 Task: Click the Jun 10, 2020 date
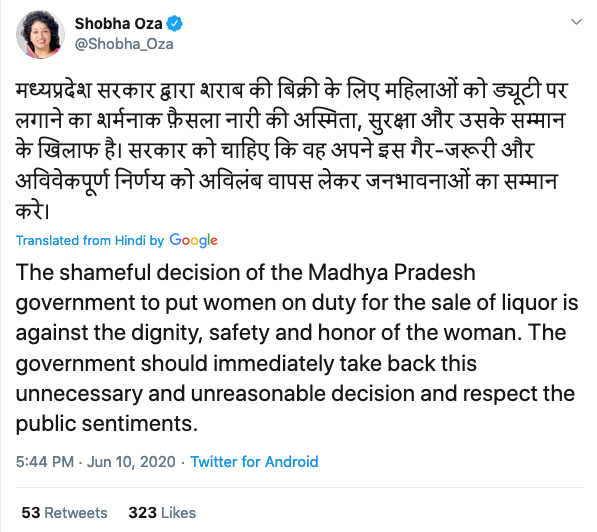point(131,462)
